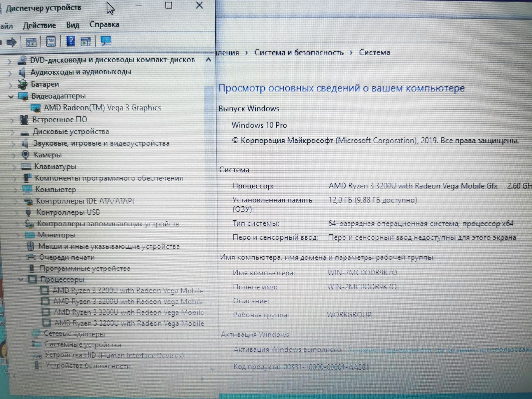Image resolution: width=532 pixels, height=399 pixels.
Task: Expand the Батареи node arrow
Action: click(10, 85)
